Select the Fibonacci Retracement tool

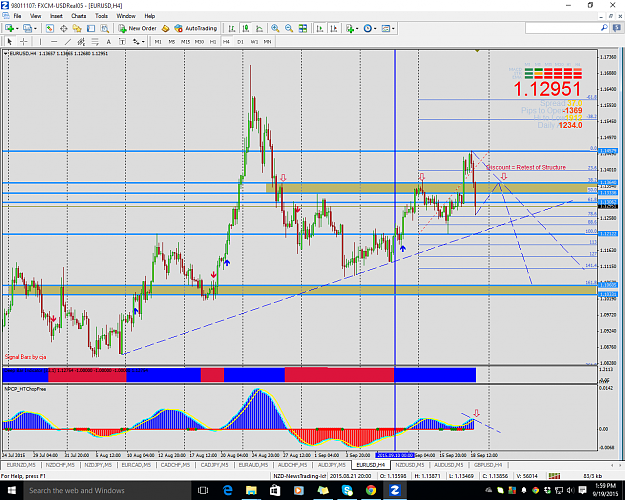coord(95,41)
